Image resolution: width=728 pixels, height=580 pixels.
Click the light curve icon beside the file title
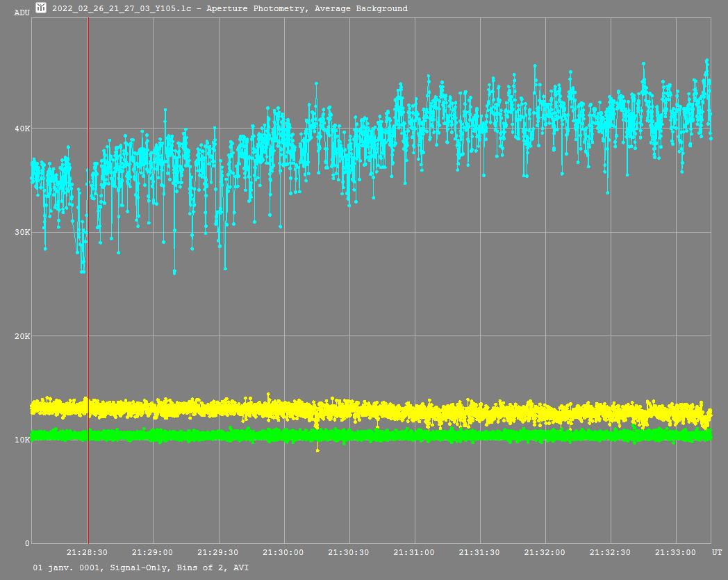[41, 8]
